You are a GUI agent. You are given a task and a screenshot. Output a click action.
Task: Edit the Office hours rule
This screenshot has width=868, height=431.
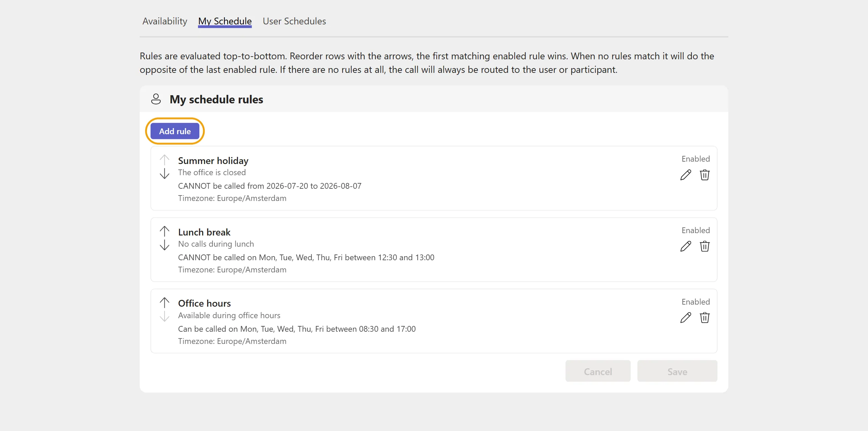pos(686,318)
